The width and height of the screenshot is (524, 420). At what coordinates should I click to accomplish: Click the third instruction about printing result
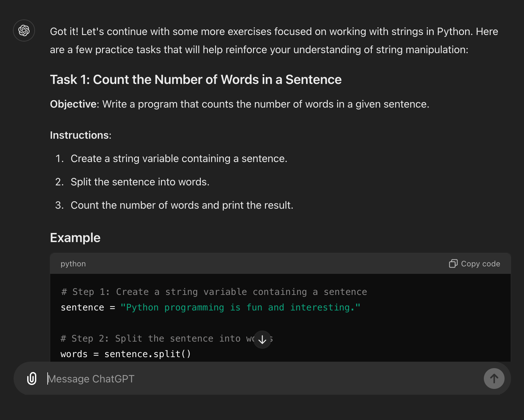[182, 205]
